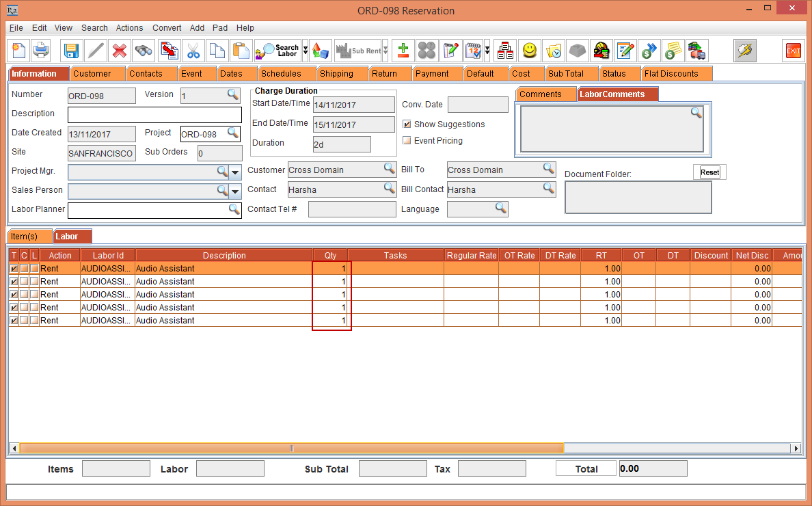812x506 pixels.
Task: Open Version lookup magnifier
Action: pyautogui.click(x=233, y=94)
